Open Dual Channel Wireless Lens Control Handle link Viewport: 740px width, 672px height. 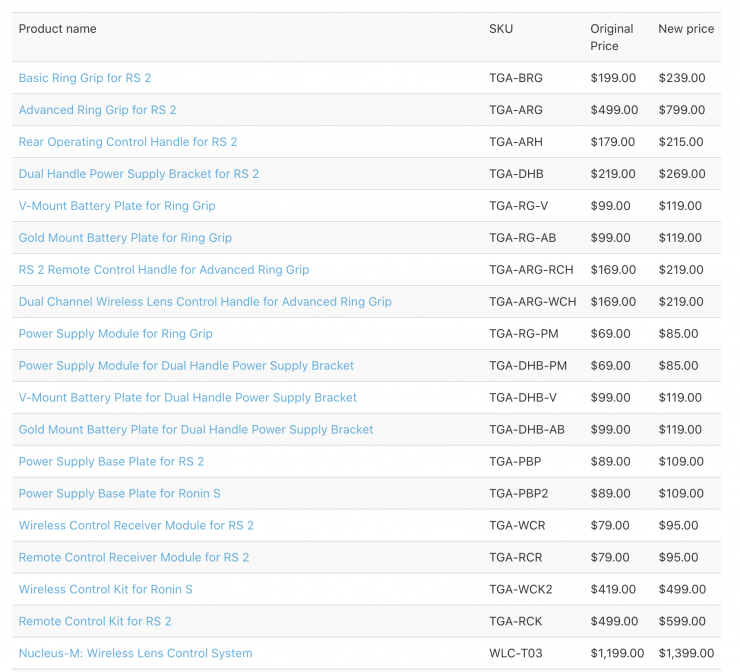(x=205, y=302)
